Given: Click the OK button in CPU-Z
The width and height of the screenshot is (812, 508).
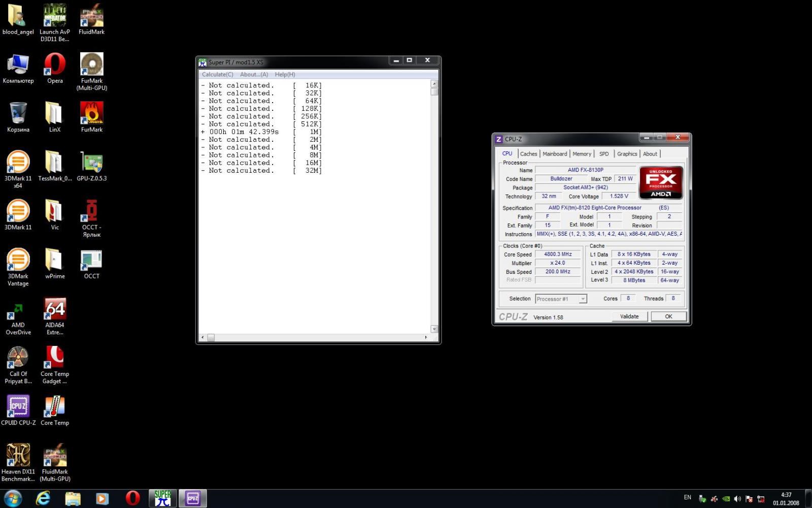Looking at the screenshot, I should point(668,316).
